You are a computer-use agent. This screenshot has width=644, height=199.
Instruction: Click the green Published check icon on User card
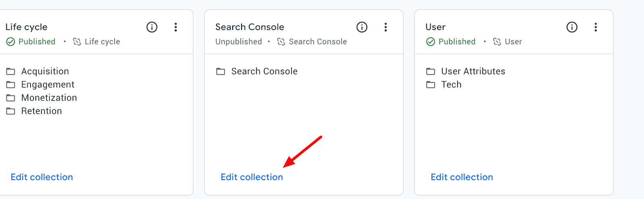(431, 42)
